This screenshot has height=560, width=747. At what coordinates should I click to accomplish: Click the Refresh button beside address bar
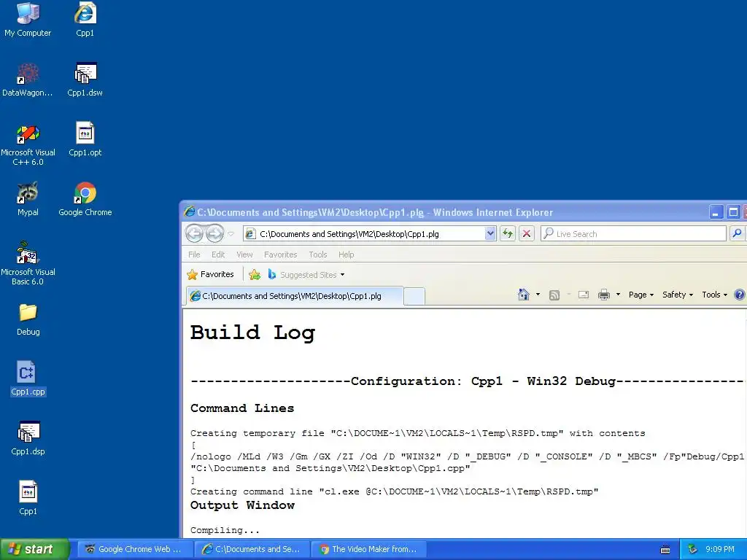(x=508, y=233)
